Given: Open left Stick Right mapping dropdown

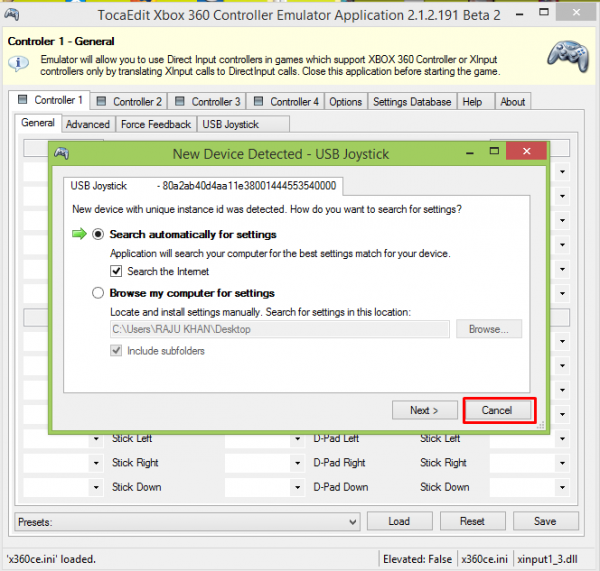Looking at the screenshot, I should pyautogui.click(x=96, y=463).
